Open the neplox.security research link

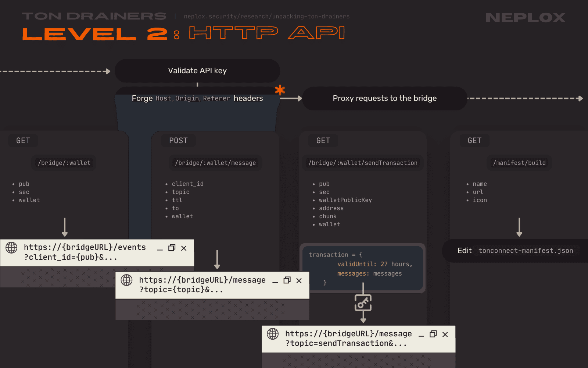click(266, 17)
